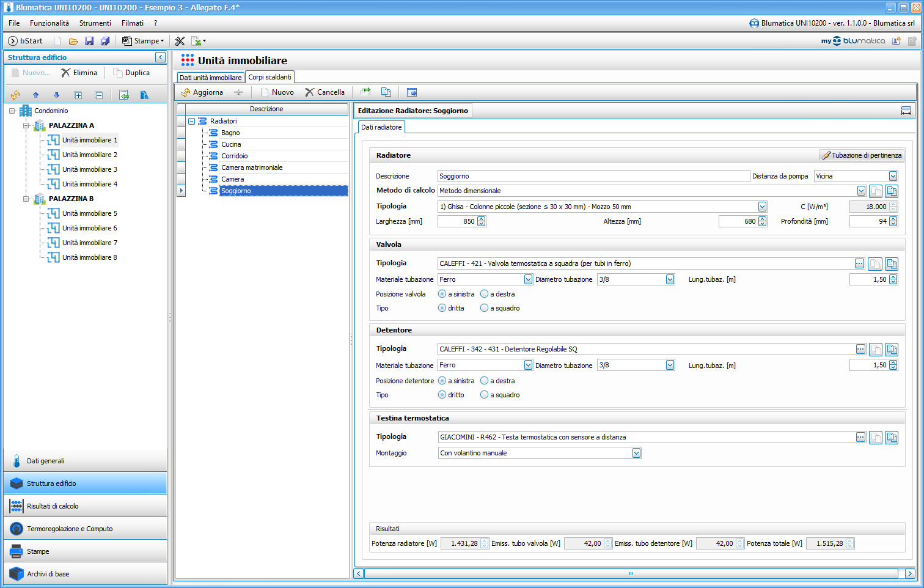Open Tubazione di pertinenza

coord(862,155)
